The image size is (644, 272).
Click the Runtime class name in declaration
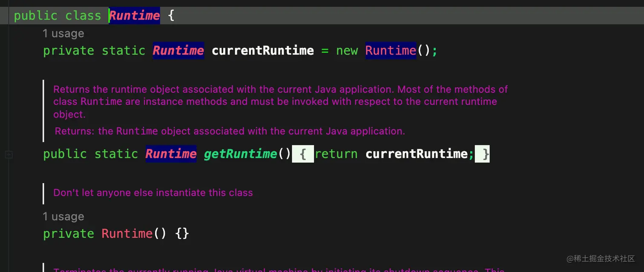[135, 16]
